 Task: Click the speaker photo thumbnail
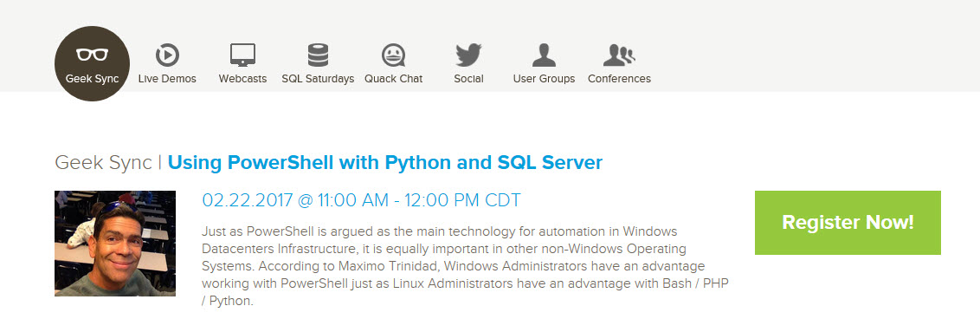pos(115,244)
